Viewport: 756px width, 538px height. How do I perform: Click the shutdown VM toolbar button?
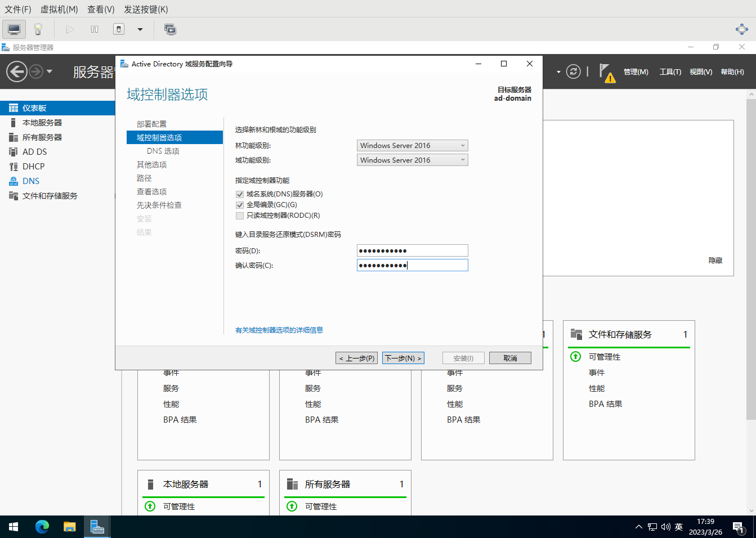pyautogui.click(x=119, y=29)
